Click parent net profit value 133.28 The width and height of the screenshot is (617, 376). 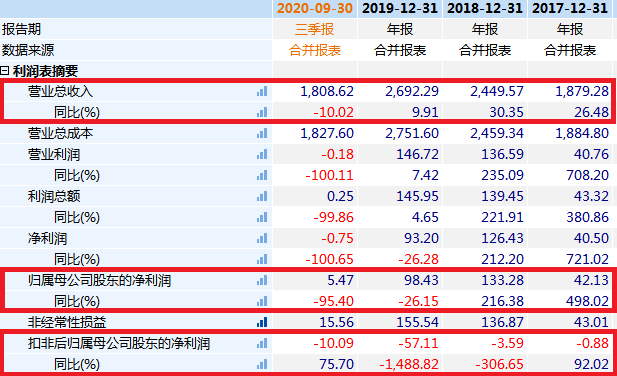click(502, 280)
